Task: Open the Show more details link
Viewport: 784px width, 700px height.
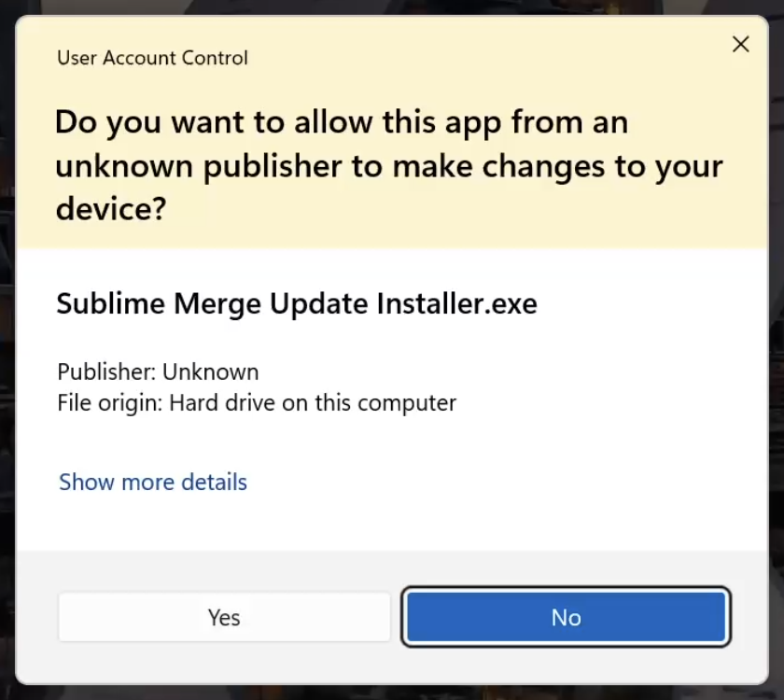Action: click(x=153, y=483)
